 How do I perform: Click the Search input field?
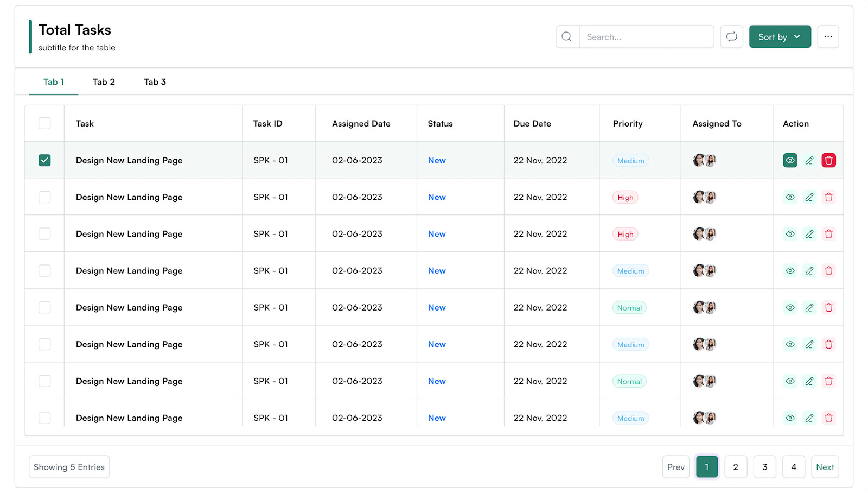(646, 37)
